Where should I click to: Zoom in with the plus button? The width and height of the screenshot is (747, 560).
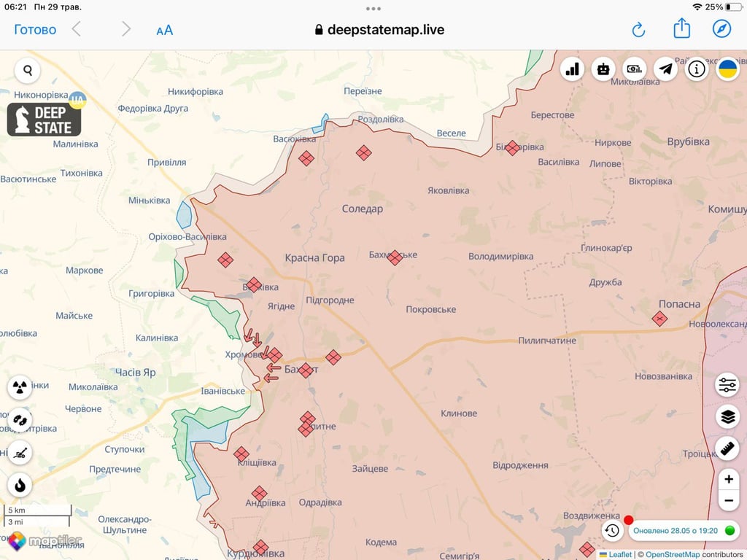tap(729, 479)
